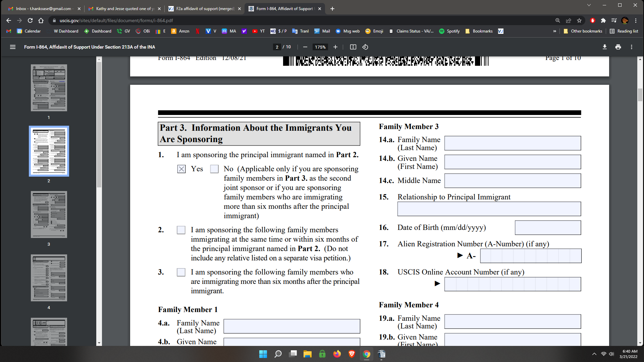The image size is (644, 362).
Task: Fit the page to window width
Action: click(x=353, y=47)
